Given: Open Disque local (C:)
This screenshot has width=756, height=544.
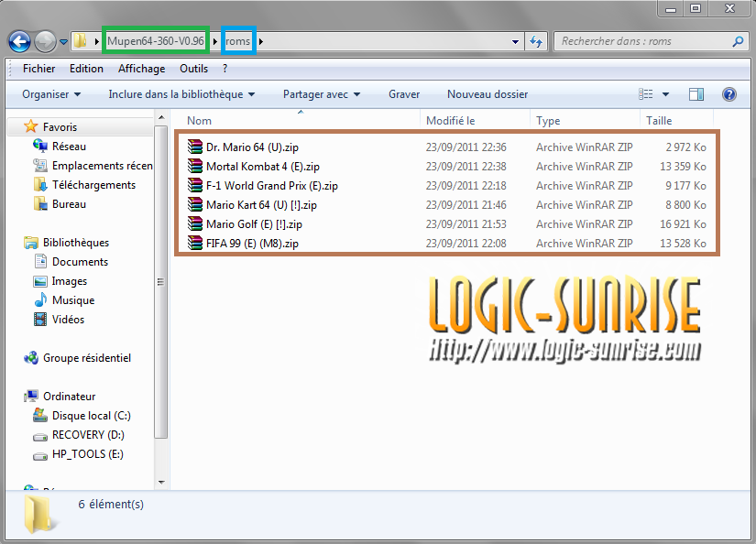Looking at the screenshot, I should 91,416.
